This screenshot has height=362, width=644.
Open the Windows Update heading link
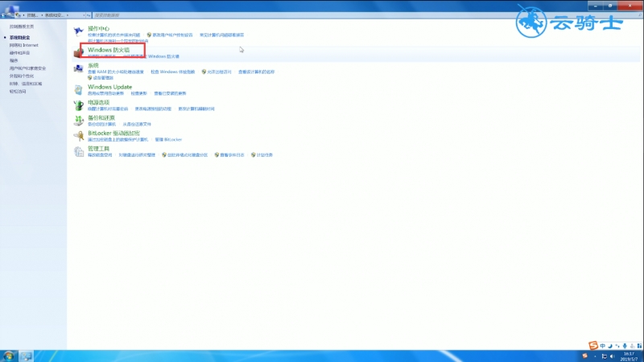pyautogui.click(x=110, y=87)
